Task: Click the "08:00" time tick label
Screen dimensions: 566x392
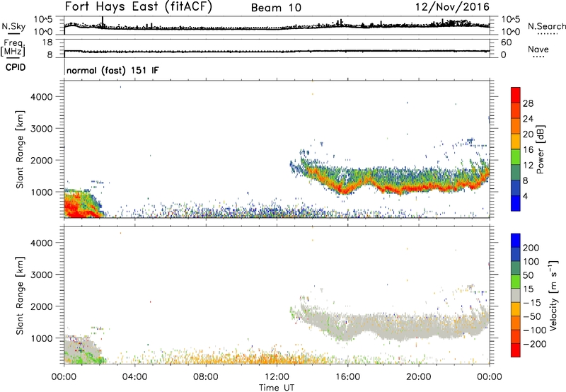Action: [206, 377]
